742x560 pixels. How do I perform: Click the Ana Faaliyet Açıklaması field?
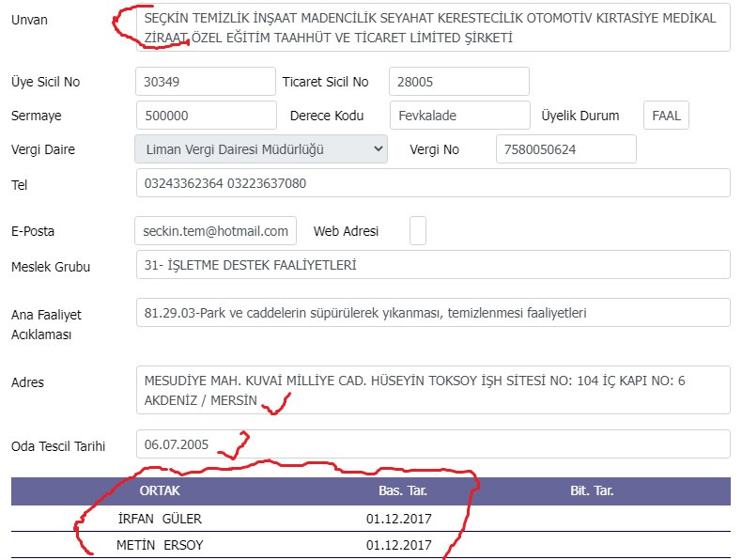click(433, 313)
